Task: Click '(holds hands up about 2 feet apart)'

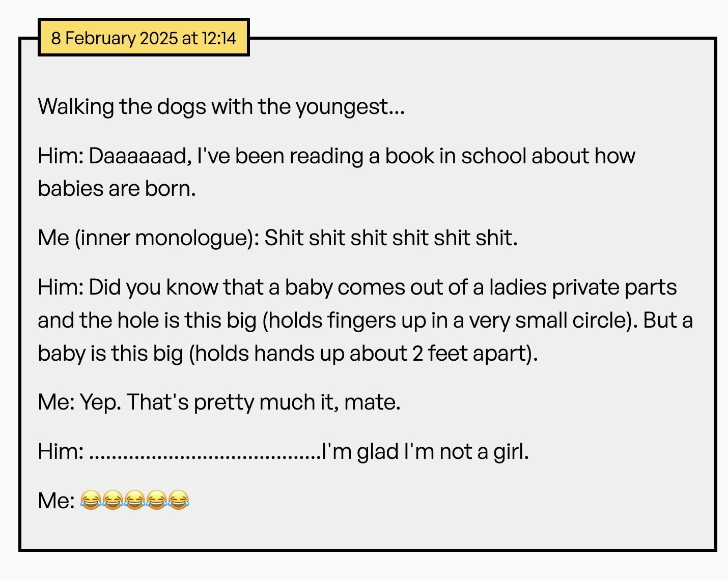Action: 363,354
